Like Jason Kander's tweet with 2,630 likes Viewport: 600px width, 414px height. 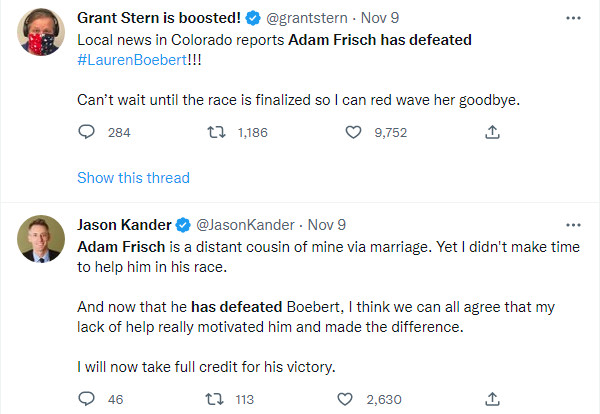click(345, 399)
